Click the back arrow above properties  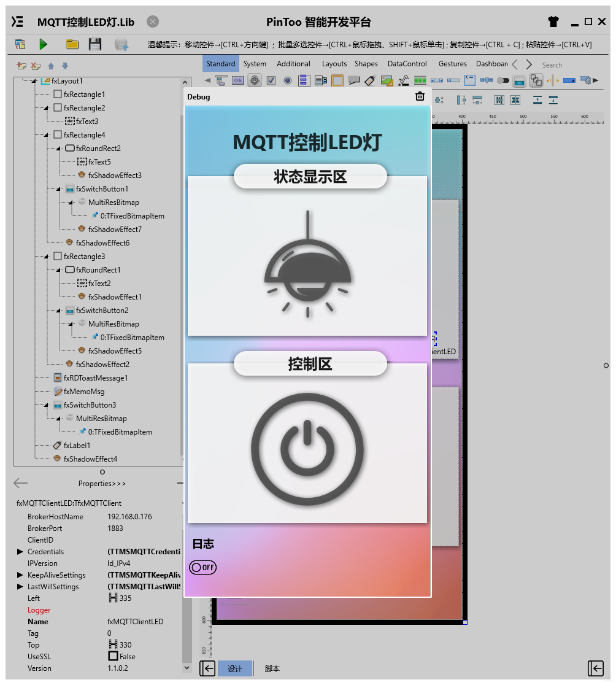20,482
